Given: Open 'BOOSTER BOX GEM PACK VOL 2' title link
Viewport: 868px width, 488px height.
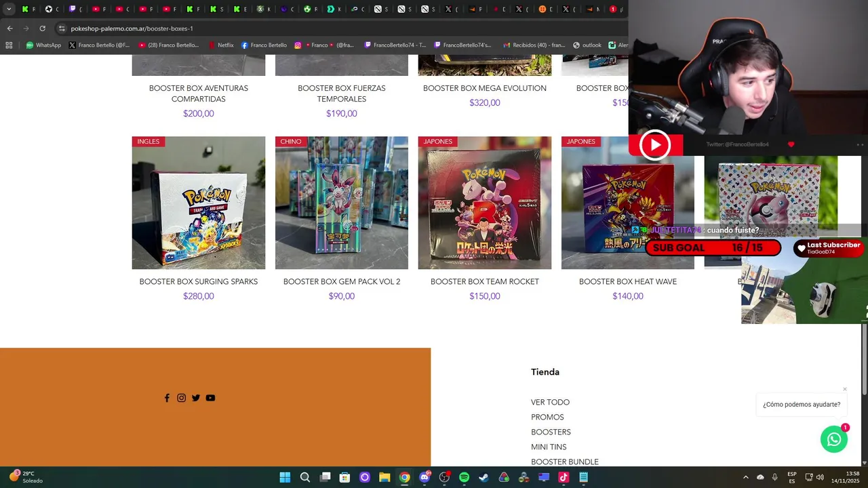Looking at the screenshot, I should click(342, 282).
